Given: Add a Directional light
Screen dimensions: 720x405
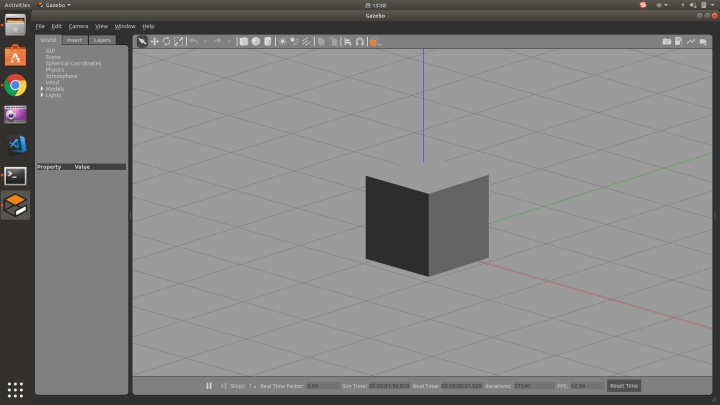Looking at the screenshot, I should click(x=306, y=42).
